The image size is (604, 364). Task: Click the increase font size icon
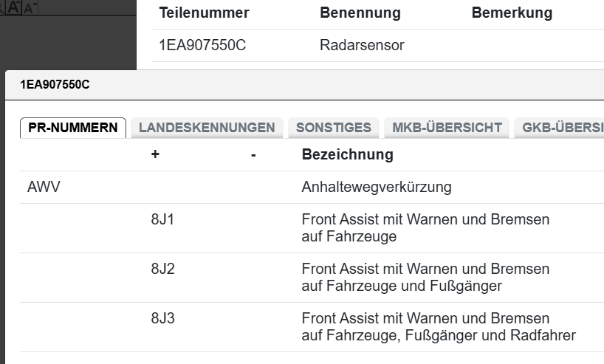pyautogui.click(x=13, y=7)
